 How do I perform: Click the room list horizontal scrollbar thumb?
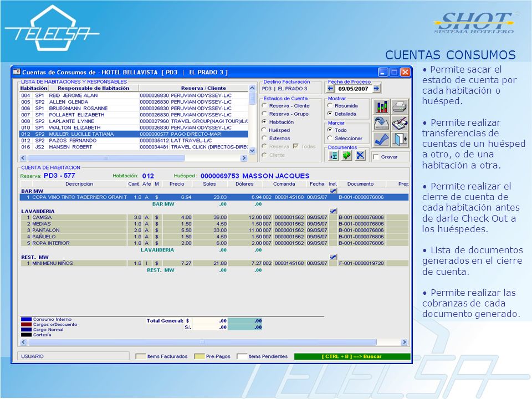[106, 158]
